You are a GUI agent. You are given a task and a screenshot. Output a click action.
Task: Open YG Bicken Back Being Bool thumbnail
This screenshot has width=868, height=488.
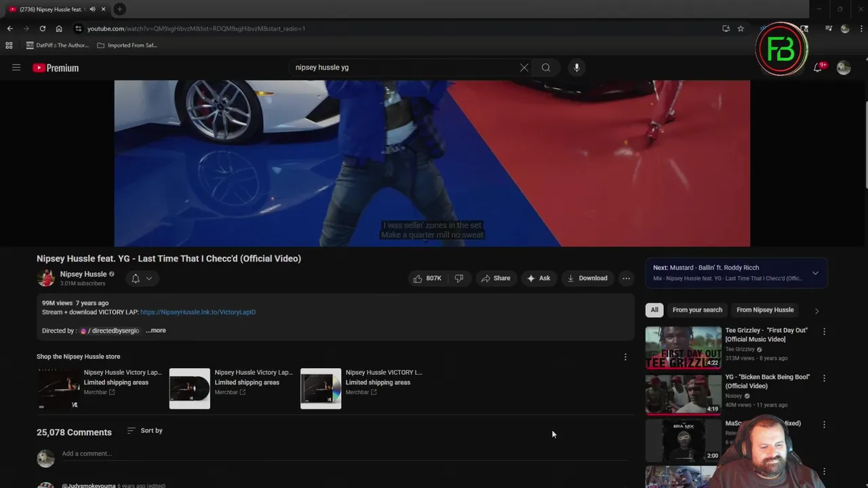684,394
